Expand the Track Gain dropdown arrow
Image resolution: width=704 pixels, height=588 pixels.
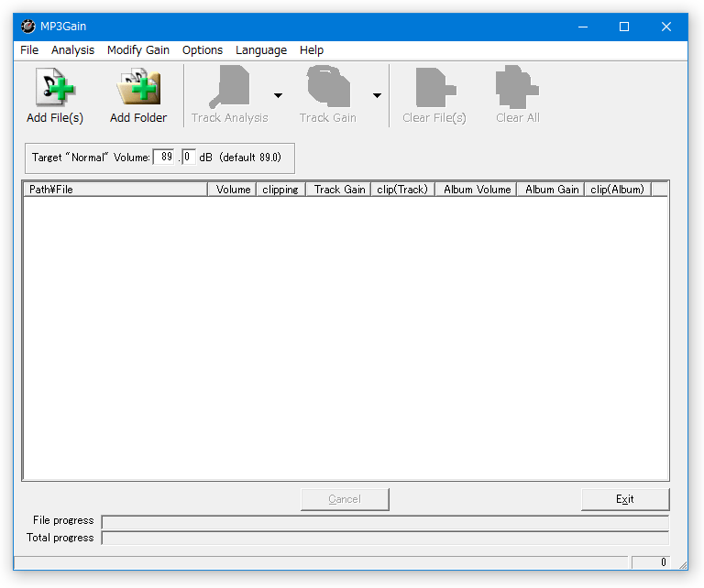pyautogui.click(x=377, y=95)
